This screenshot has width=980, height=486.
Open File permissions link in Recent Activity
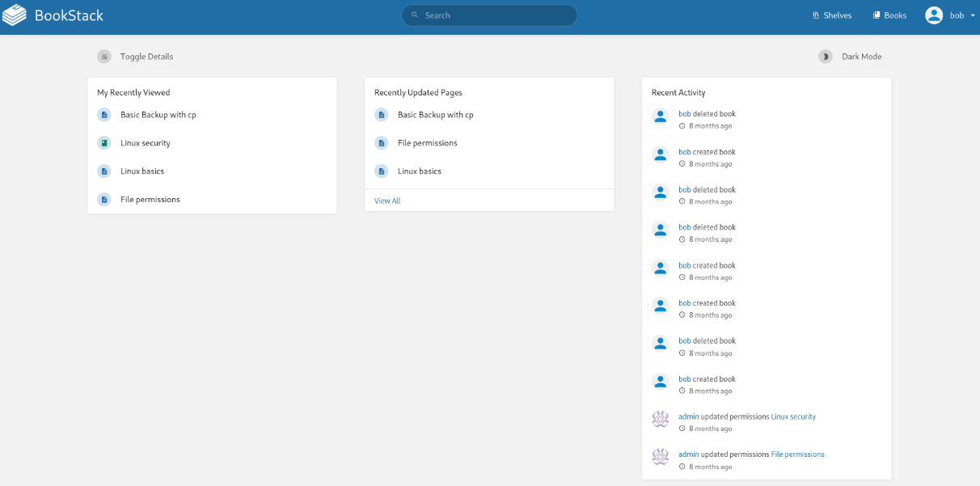click(797, 454)
